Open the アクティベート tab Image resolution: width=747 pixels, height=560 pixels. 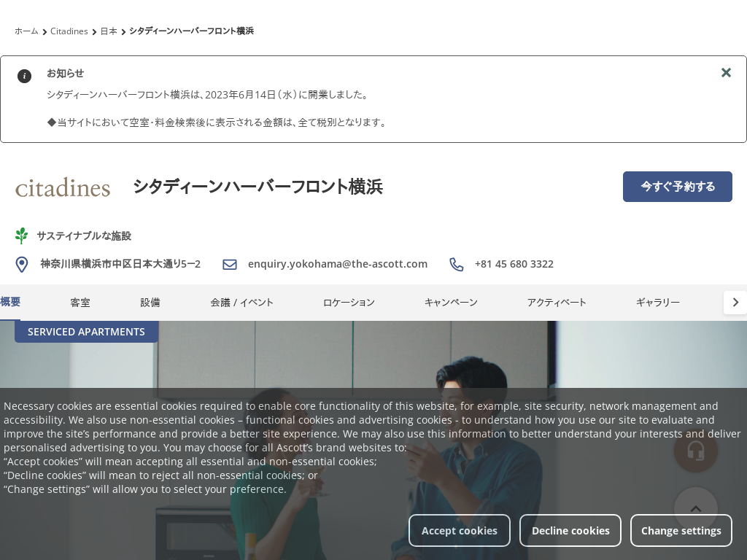(557, 303)
